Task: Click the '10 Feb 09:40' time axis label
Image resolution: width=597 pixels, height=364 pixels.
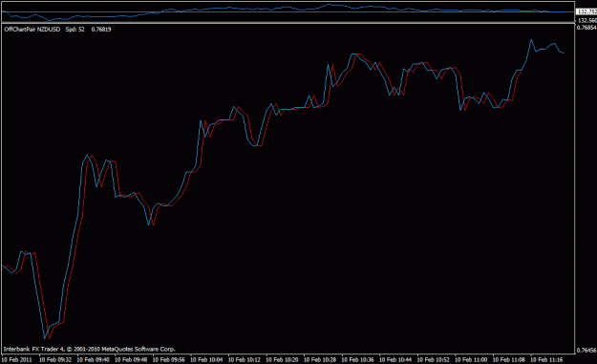Action: click(94, 360)
